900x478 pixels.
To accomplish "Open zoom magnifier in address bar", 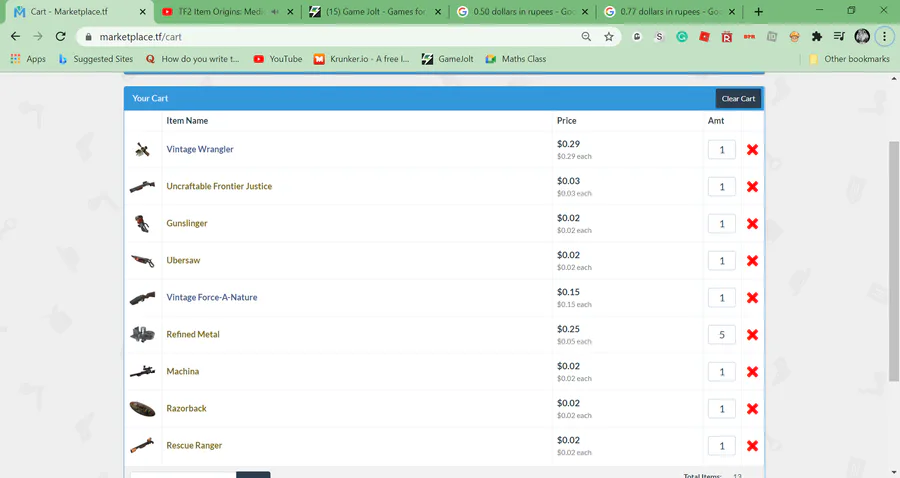I will pyautogui.click(x=586, y=37).
